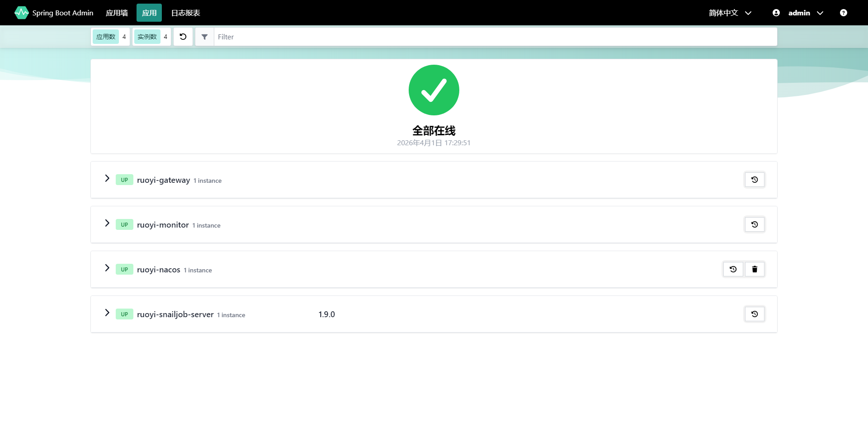Click the filter funnel icon
This screenshot has width=868, height=433.
[204, 37]
